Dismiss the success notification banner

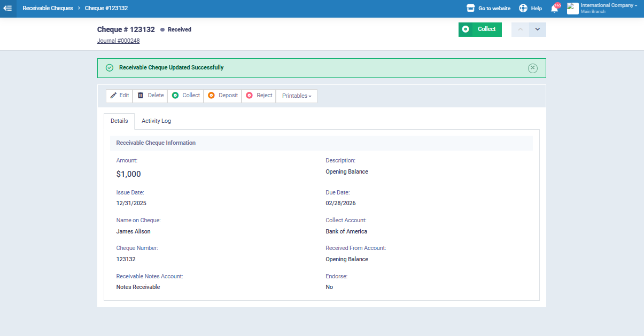532,68
